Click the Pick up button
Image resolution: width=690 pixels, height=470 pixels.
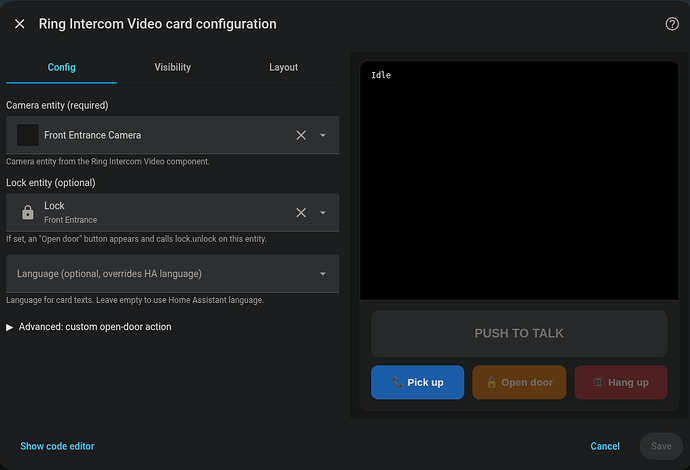[418, 382]
